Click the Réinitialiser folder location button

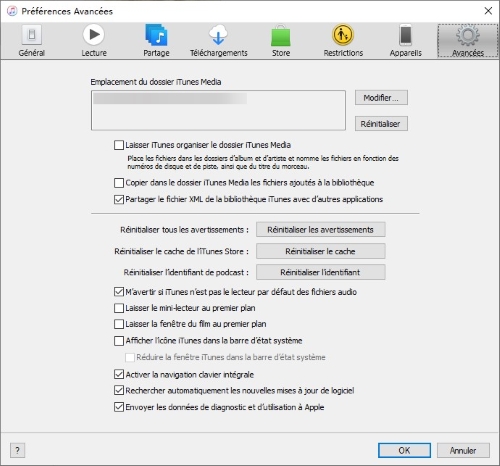pos(381,124)
